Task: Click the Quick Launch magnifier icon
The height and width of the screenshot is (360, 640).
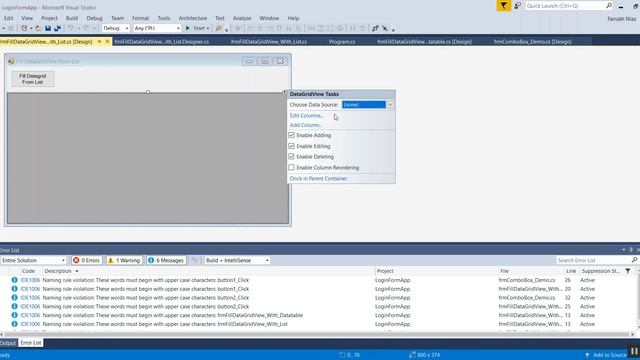Action: point(609,6)
